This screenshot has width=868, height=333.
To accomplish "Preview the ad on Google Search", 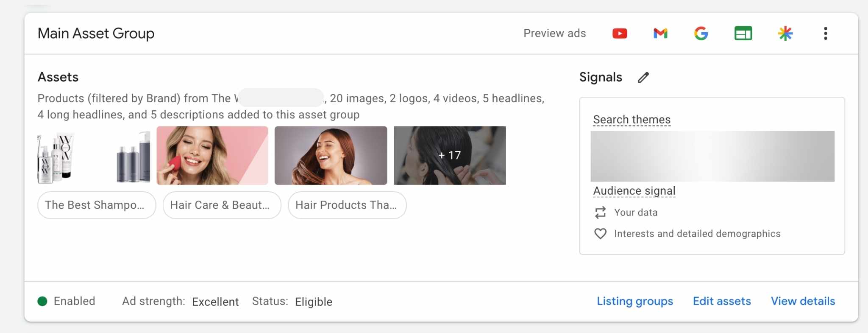I will click(701, 34).
